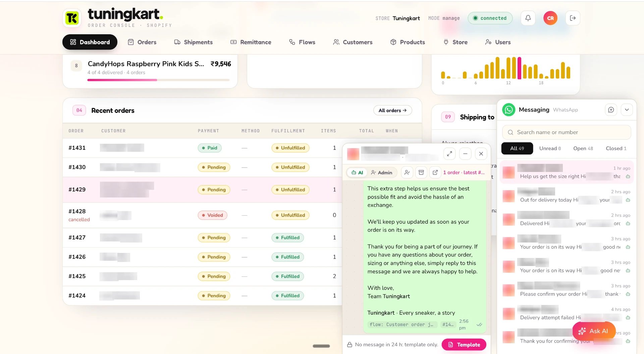Open the 'Help us get the size right' conversation

(x=567, y=172)
